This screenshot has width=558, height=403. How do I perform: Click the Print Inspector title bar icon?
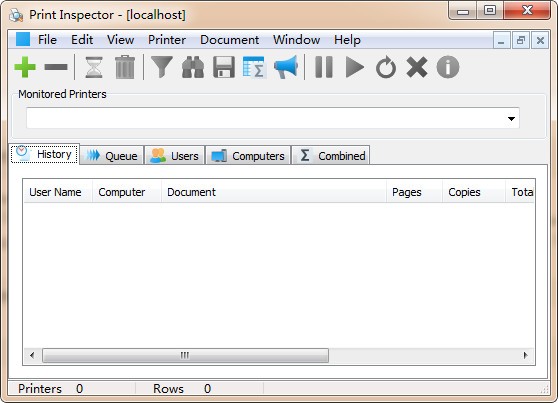click(16, 15)
